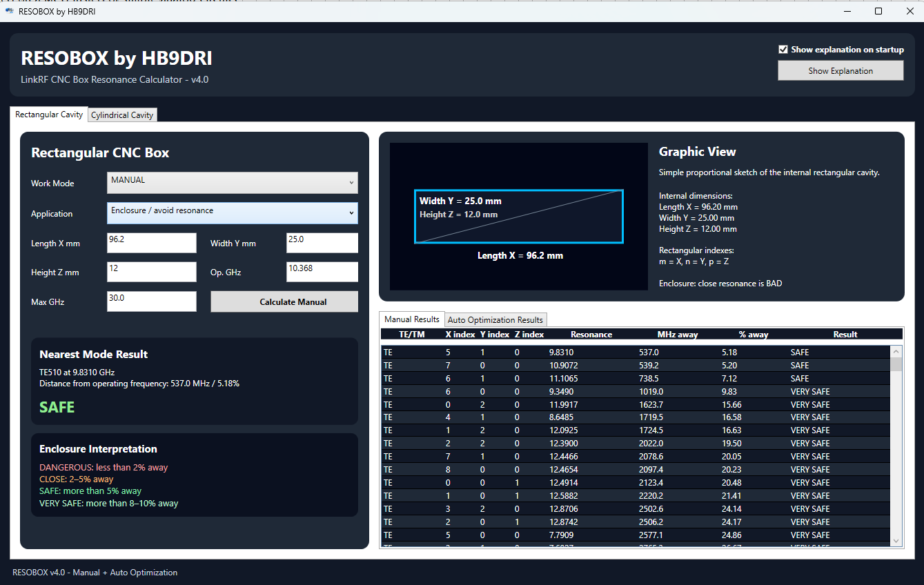924x585 pixels.
Task: Click the results scrollbar down arrow
Action: (896, 541)
